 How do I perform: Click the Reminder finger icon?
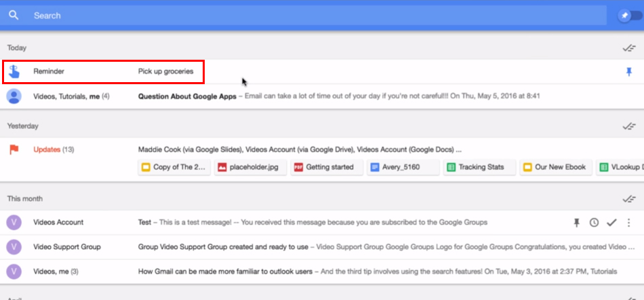pyautogui.click(x=14, y=71)
